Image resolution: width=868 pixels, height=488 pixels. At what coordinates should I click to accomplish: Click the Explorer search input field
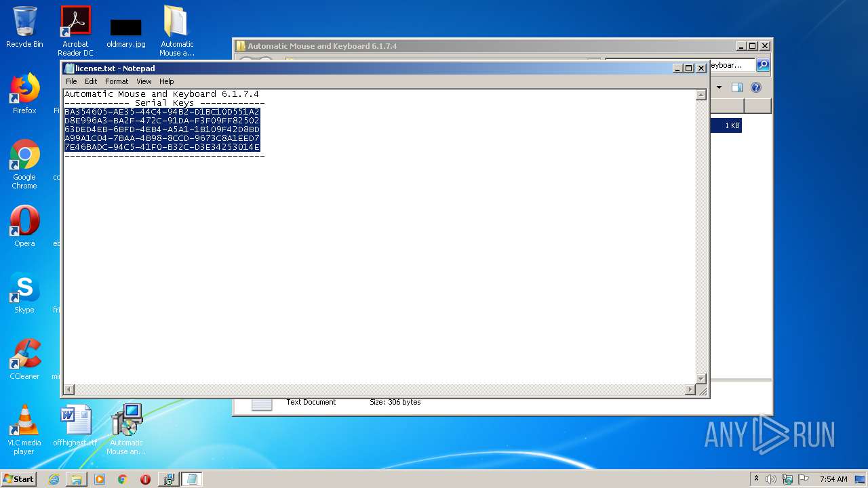pos(731,65)
